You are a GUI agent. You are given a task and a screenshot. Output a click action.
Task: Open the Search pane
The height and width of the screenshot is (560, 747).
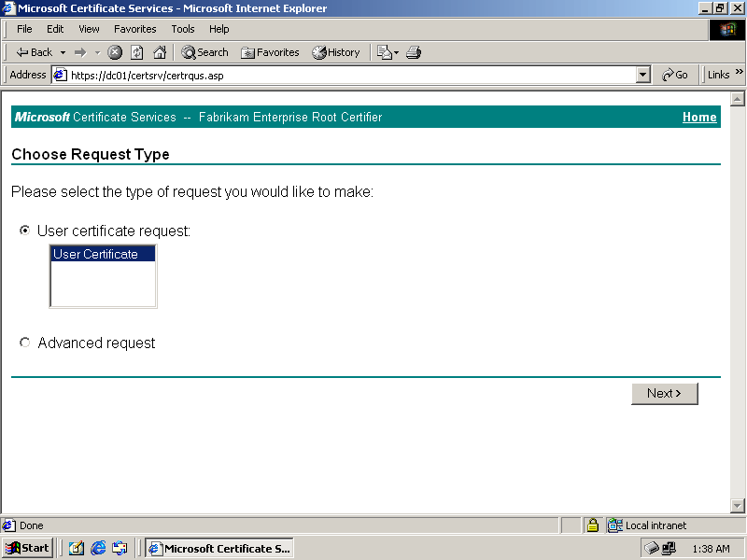click(x=204, y=52)
